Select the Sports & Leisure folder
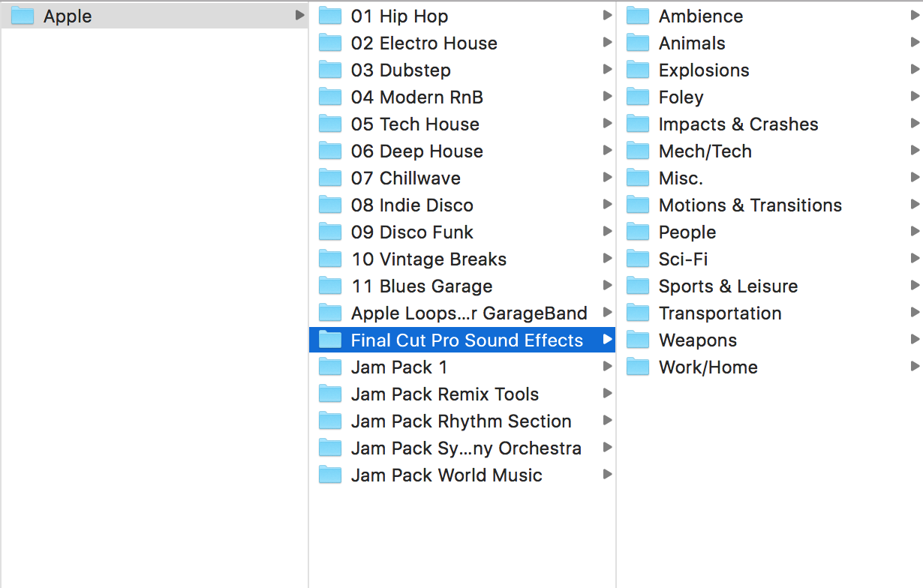This screenshot has height=588, width=923. 728,286
